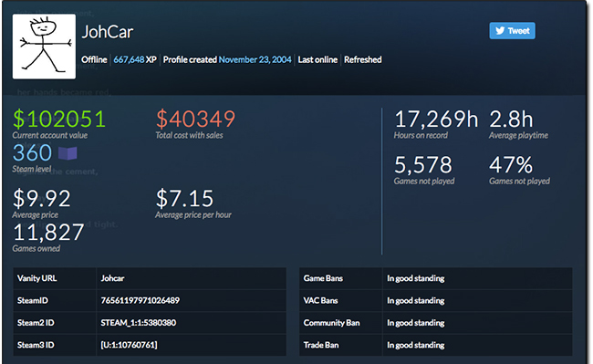Click the 5,578 games not played count
Image resolution: width=593 pixels, height=364 pixels.
tap(422, 165)
